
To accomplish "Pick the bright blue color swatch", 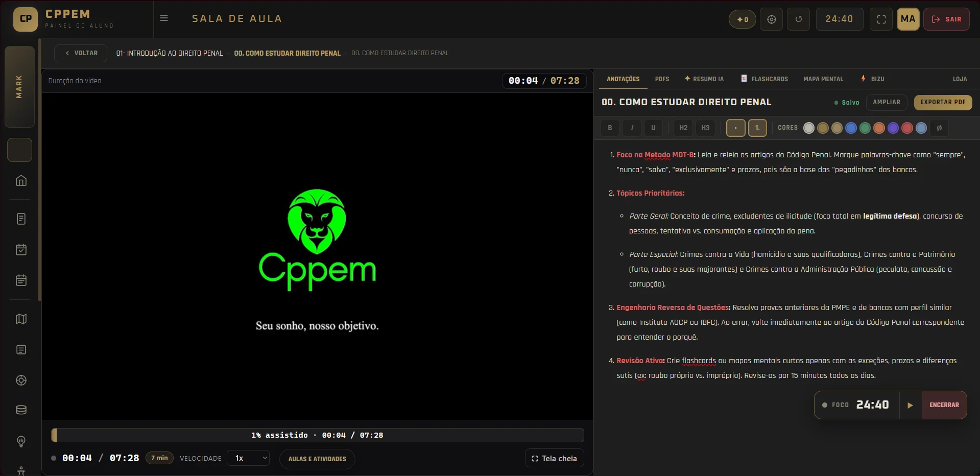I will click(x=851, y=128).
